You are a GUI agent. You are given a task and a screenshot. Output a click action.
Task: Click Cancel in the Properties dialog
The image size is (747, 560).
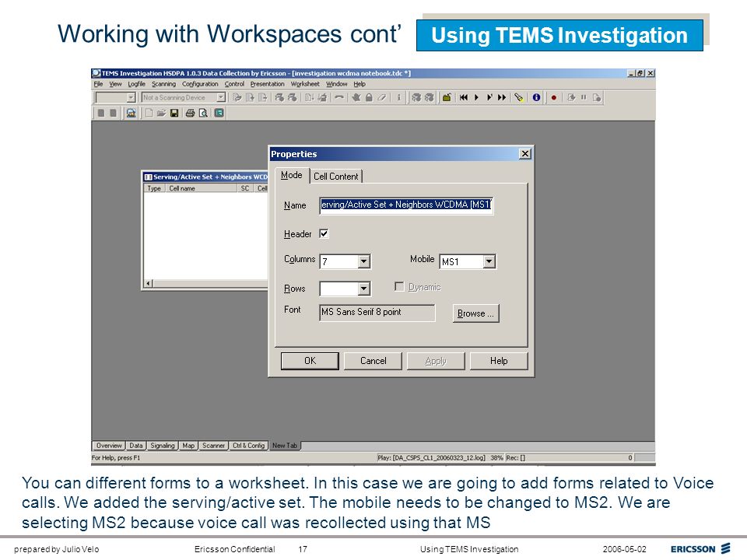[373, 361]
